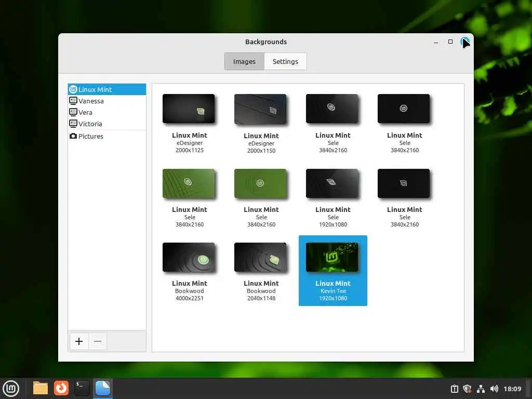Open the Linux Mint start menu
Screen dimensions: 532x399
point(11,389)
